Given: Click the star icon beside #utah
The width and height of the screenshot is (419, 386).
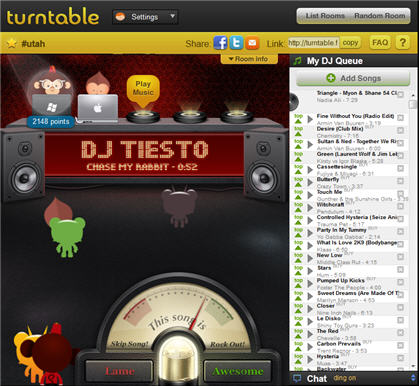Looking at the screenshot, I should (x=11, y=43).
